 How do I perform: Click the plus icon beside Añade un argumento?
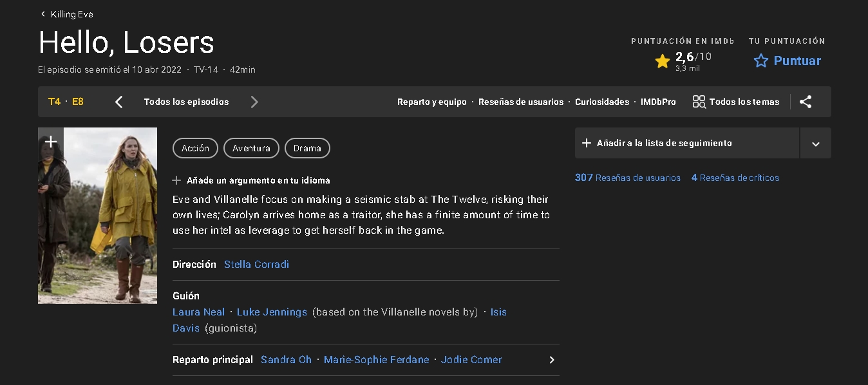(176, 180)
